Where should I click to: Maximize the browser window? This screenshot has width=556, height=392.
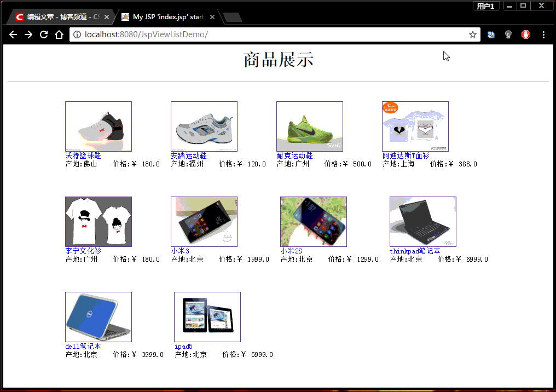click(523, 6)
